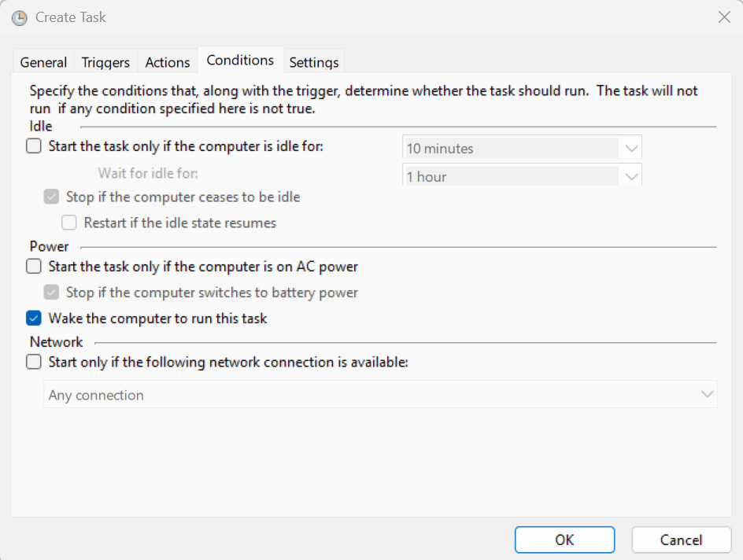
Task: Switch to the General tab
Action: [43, 61]
